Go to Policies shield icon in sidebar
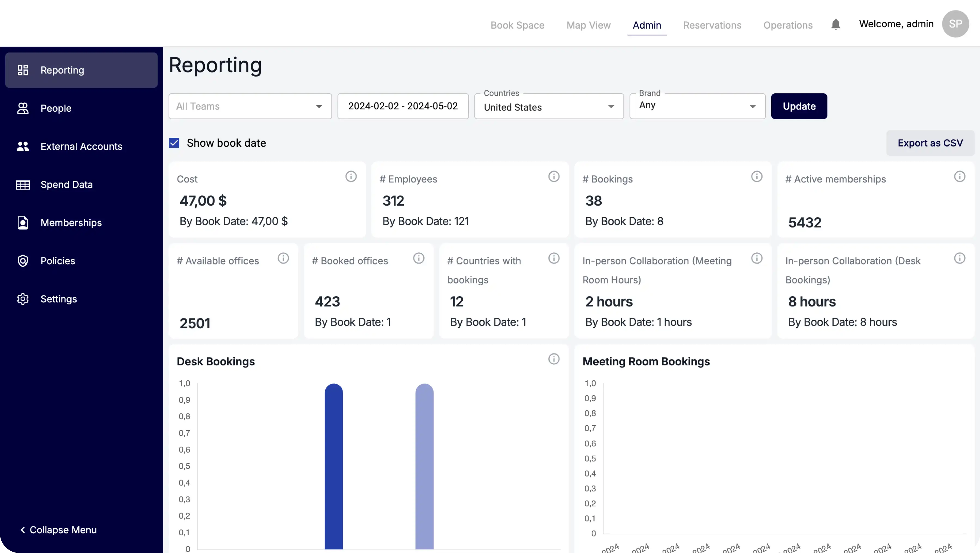980x553 pixels. [23, 261]
